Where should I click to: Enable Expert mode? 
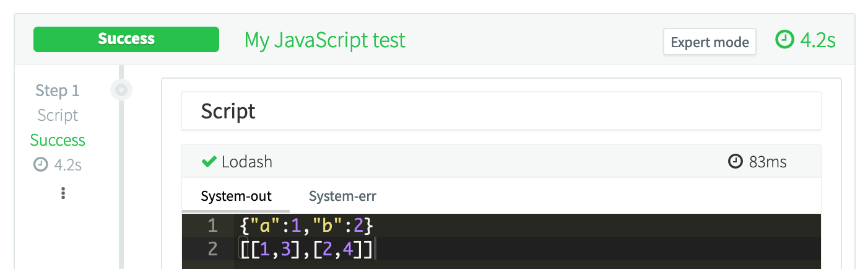(x=710, y=42)
